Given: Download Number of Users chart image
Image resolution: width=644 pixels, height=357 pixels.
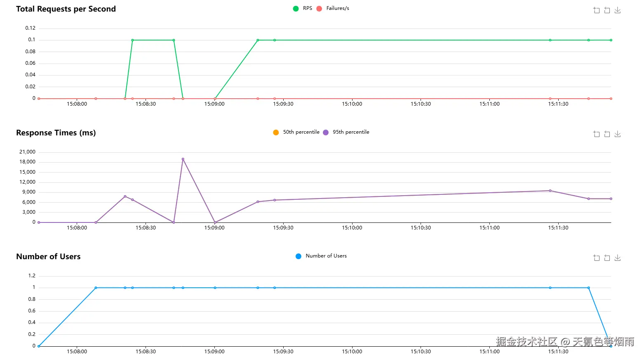Looking at the screenshot, I should click(618, 258).
